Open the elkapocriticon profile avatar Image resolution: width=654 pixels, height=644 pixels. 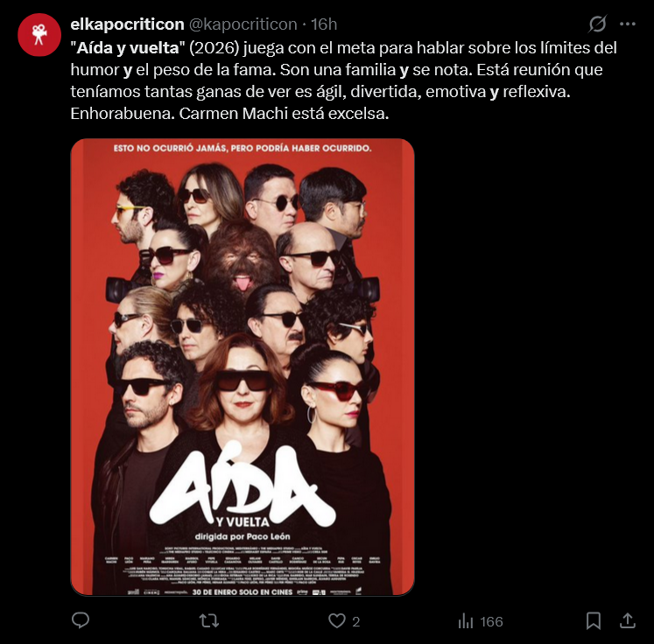point(39,35)
